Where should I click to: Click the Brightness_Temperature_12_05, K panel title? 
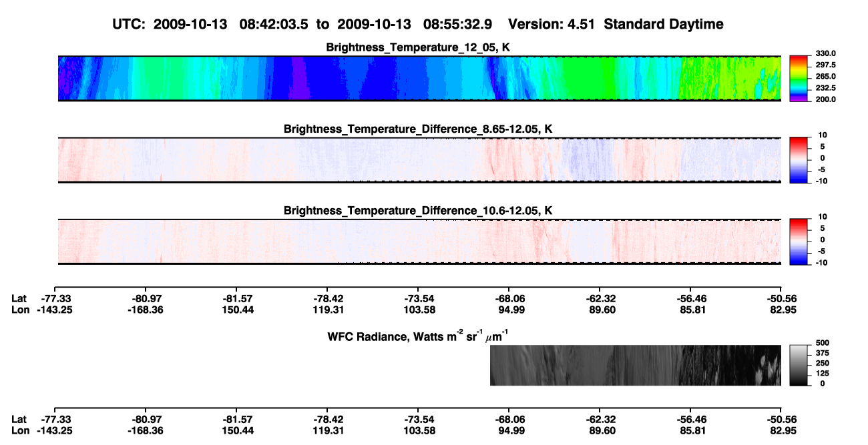click(419, 47)
